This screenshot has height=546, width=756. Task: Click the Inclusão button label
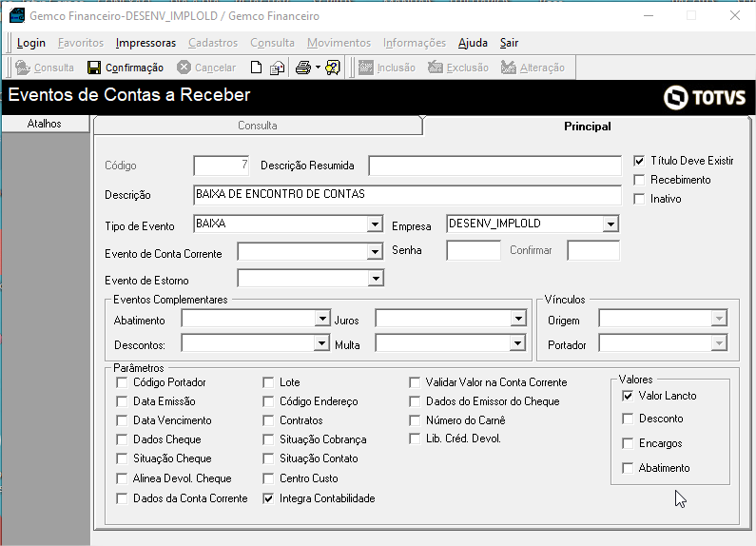coord(397,68)
